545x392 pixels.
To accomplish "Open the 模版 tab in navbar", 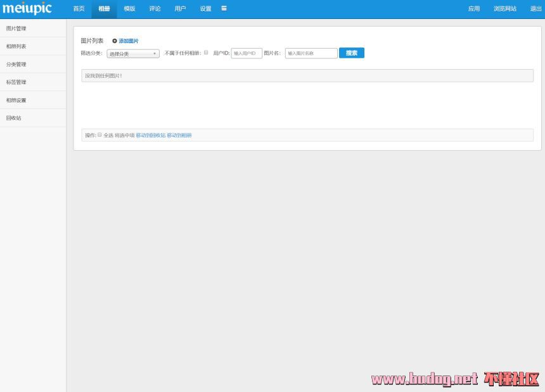I will (129, 9).
